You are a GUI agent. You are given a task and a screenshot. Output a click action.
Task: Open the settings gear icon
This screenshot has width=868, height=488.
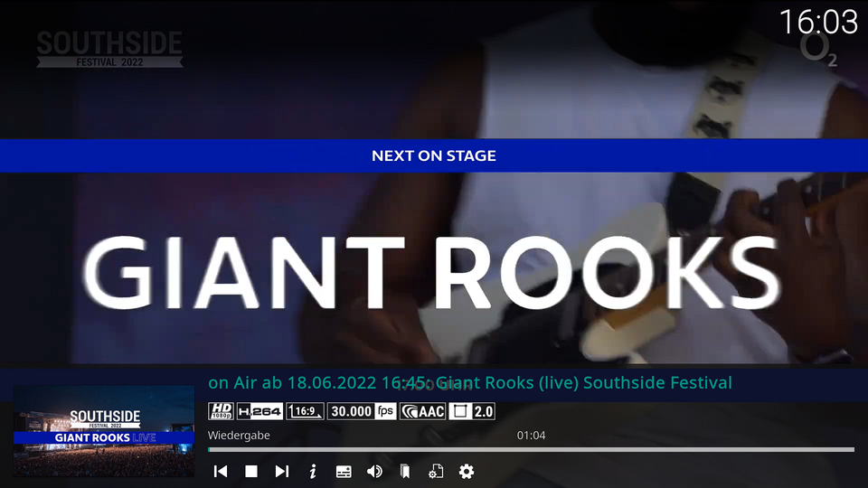tap(467, 472)
